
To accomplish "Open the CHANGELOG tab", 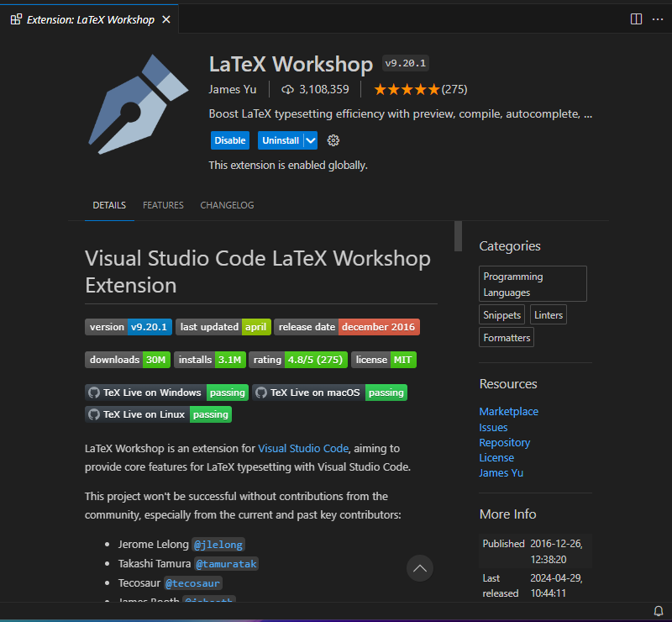I will (x=227, y=205).
